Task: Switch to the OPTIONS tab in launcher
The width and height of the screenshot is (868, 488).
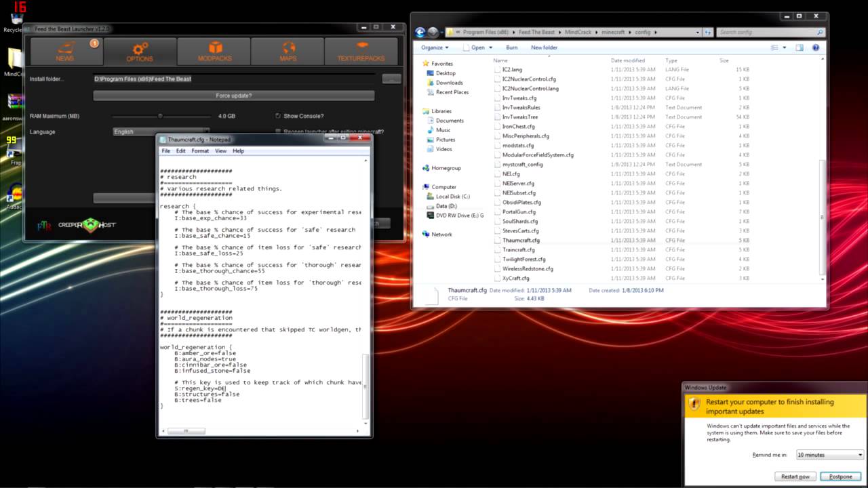Action: [139, 51]
